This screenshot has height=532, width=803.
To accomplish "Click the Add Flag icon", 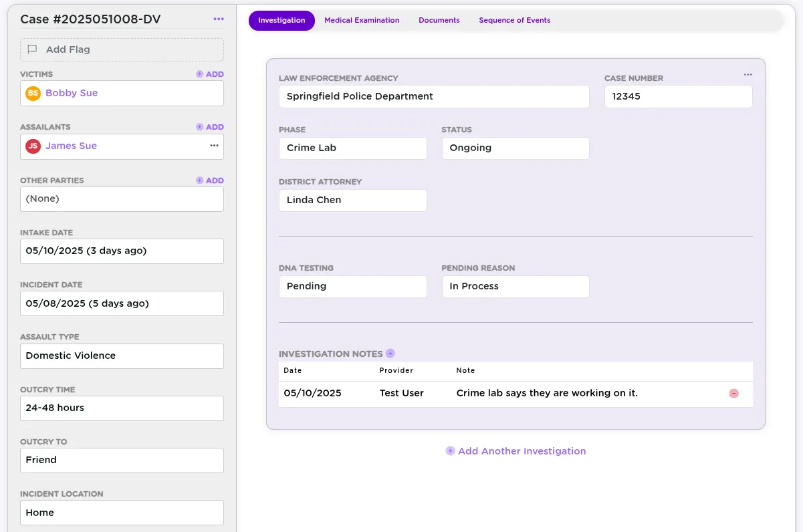I will (32, 49).
